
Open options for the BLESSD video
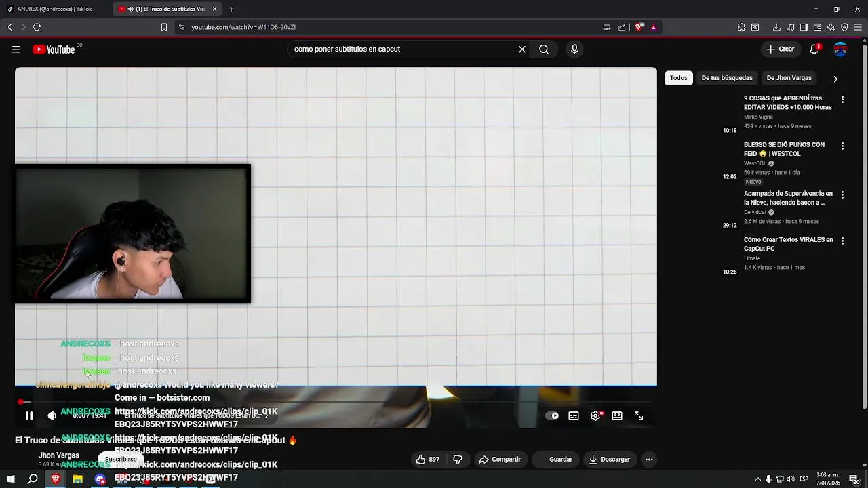tap(842, 146)
